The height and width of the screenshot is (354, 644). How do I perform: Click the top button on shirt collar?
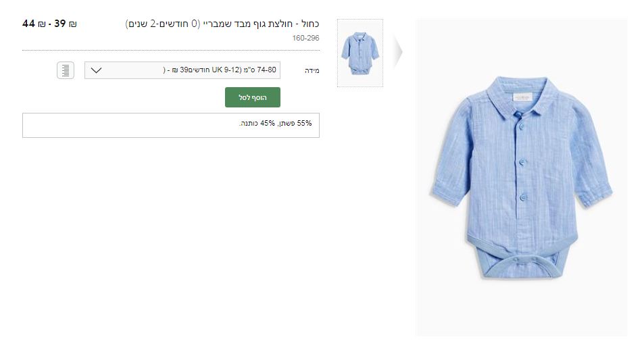[518, 113]
